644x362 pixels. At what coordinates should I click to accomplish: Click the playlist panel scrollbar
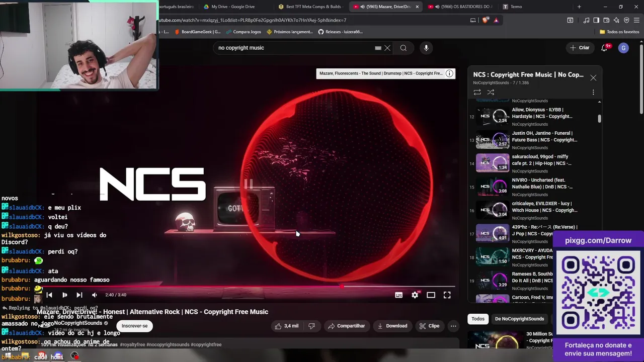point(599,119)
